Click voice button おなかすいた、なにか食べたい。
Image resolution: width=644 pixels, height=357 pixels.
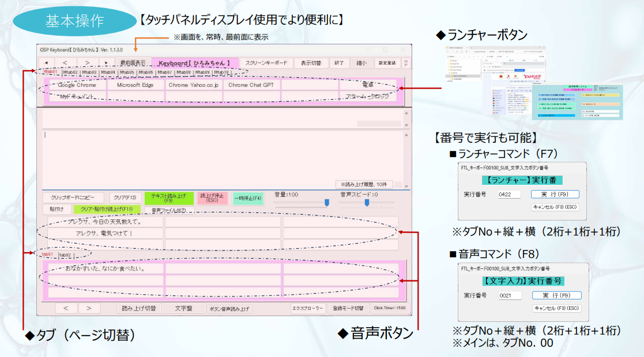pyautogui.click(x=106, y=269)
